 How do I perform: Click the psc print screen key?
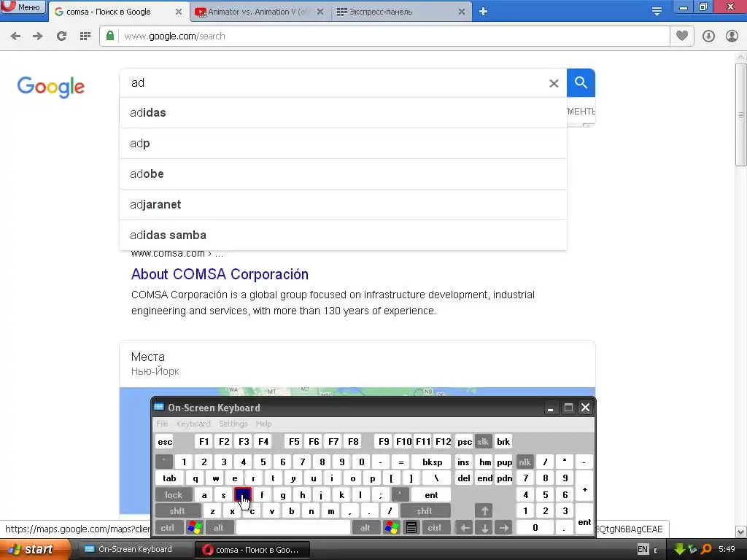465,442
